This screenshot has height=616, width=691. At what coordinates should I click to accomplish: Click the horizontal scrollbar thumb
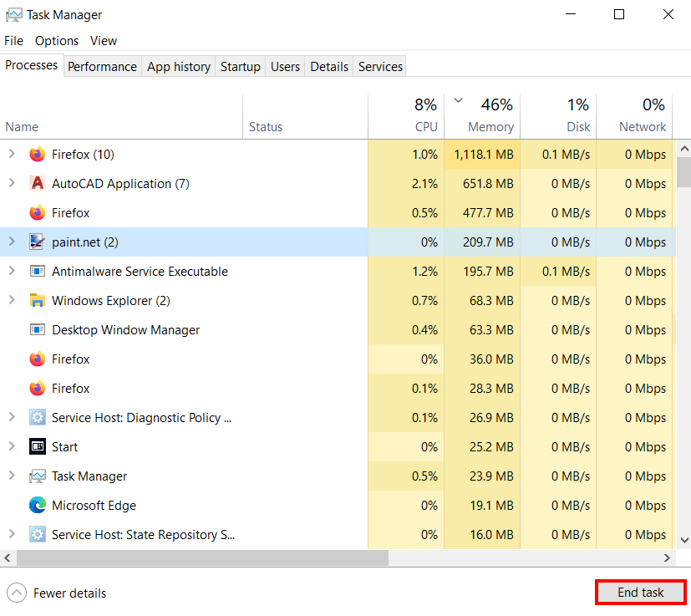(203, 557)
